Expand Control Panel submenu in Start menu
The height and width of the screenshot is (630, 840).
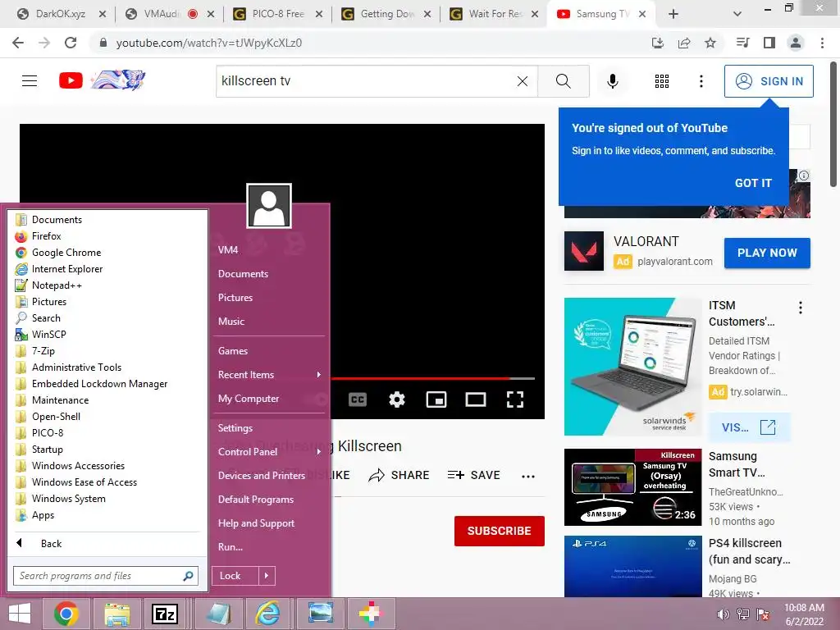click(269, 452)
